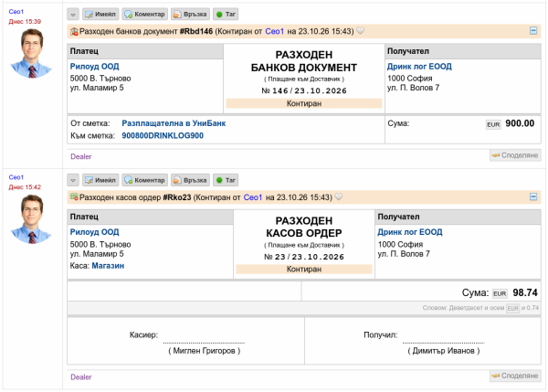
Task: Click cash order icon before Разходен касов ордер
Action: click(x=74, y=196)
